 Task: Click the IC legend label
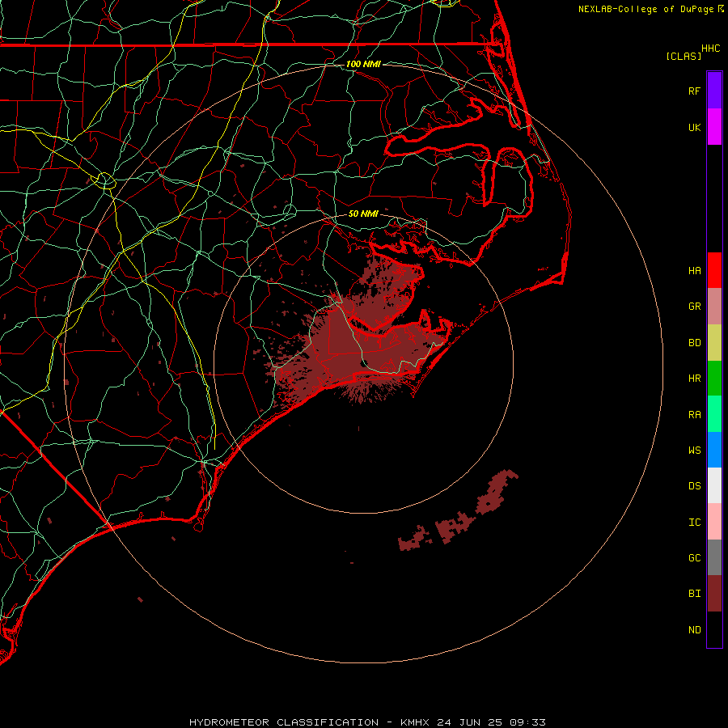tap(694, 523)
